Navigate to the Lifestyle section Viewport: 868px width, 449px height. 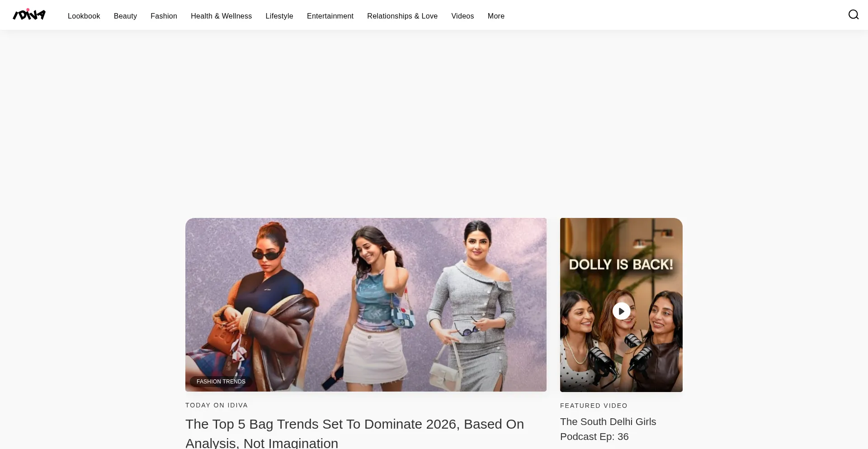tap(279, 16)
